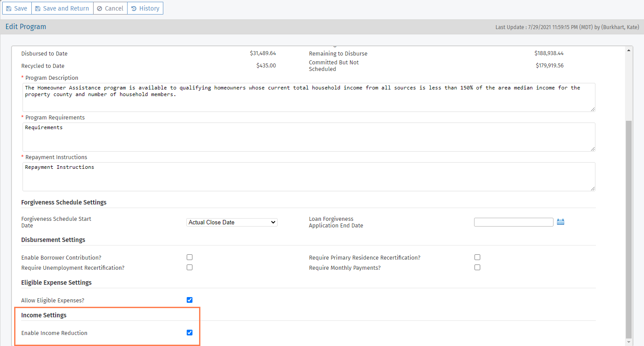Click the Loan Forgiveness Application End Date field
644x346 pixels.
[514, 222]
